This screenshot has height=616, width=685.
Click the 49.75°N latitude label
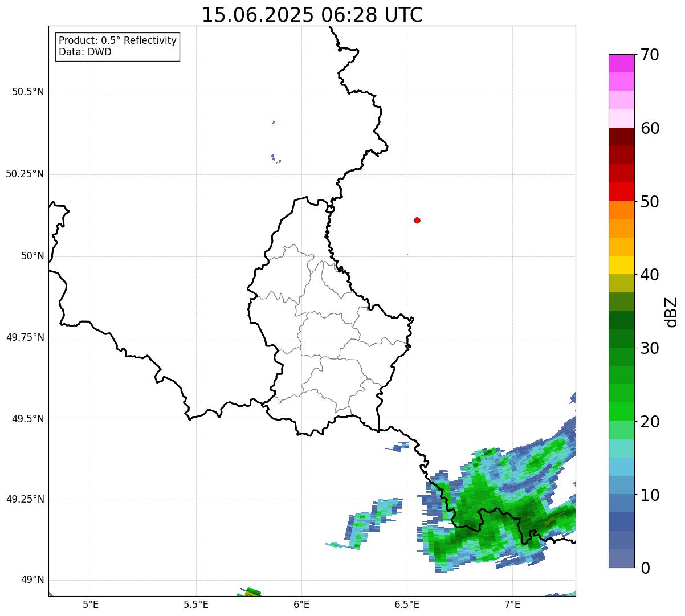click(25, 337)
